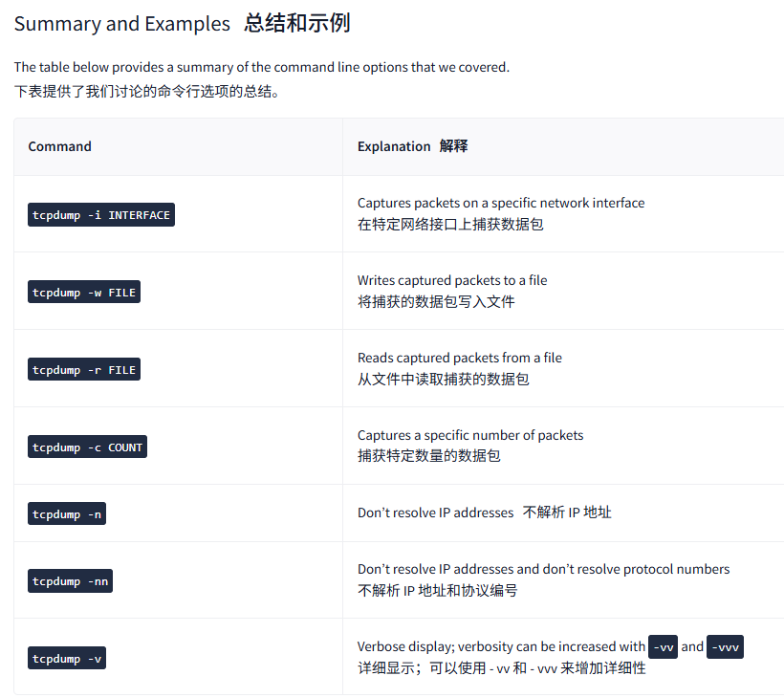Click the 'Command' column header

point(59,146)
